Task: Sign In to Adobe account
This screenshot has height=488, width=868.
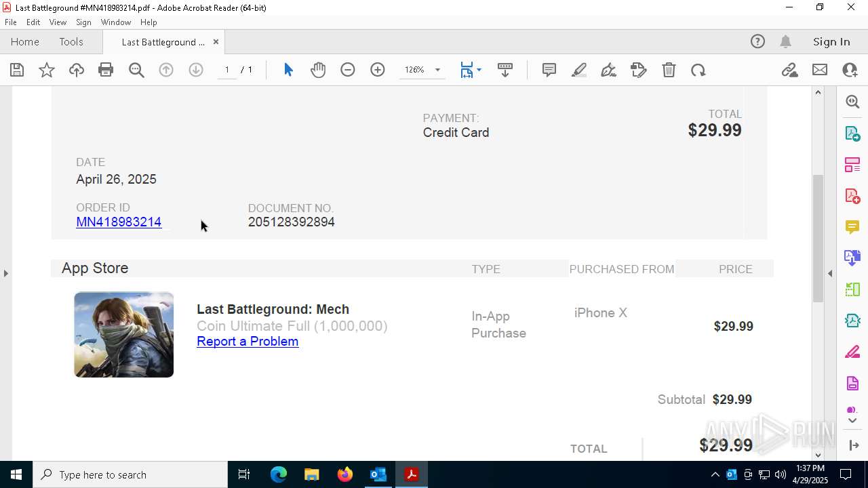Action: pos(831,41)
